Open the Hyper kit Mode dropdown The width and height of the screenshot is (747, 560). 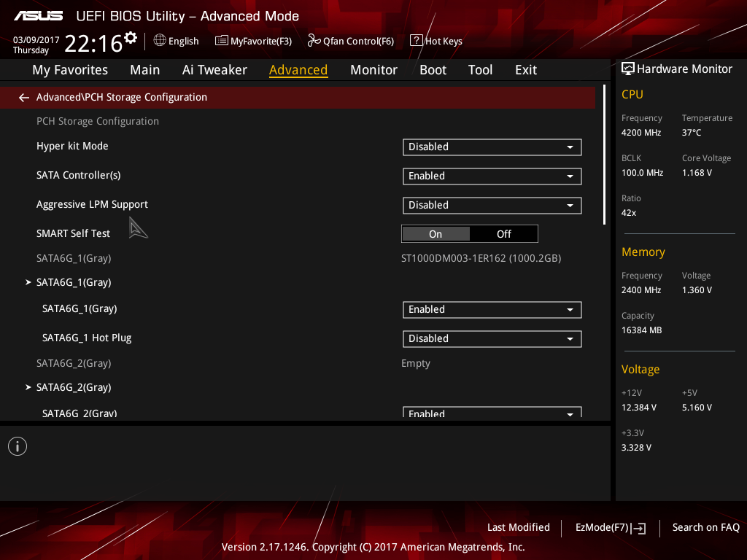click(x=492, y=147)
